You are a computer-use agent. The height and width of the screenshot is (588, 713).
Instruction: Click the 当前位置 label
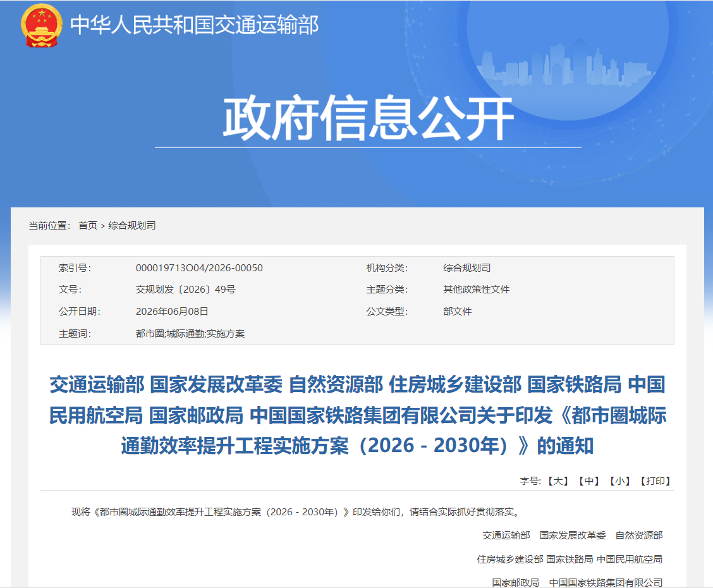pos(49,226)
